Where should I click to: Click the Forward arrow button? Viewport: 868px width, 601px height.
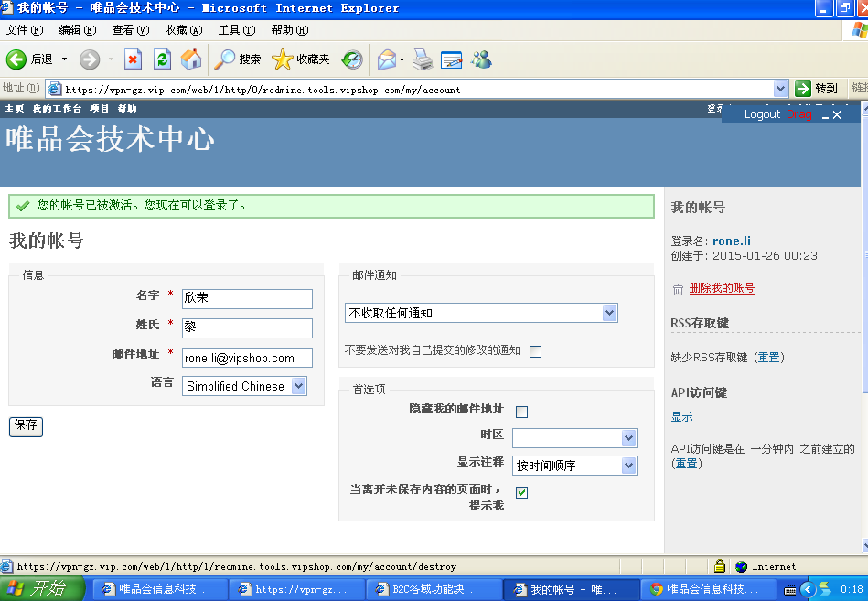[x=90, y=59]
